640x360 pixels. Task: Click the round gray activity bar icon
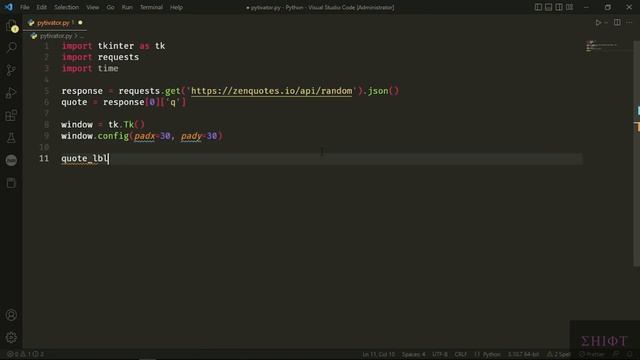(x=11, y=160)
